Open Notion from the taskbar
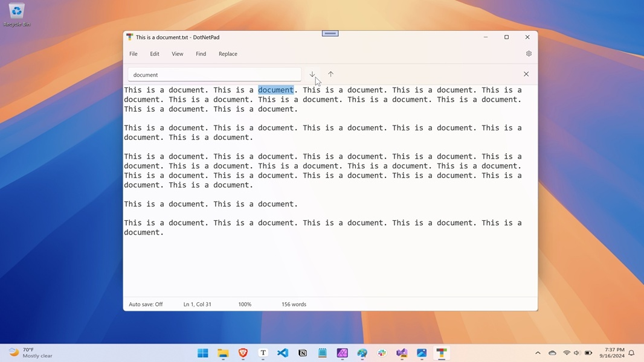Screen dimensions: 644x362 (x=302, y=353)
